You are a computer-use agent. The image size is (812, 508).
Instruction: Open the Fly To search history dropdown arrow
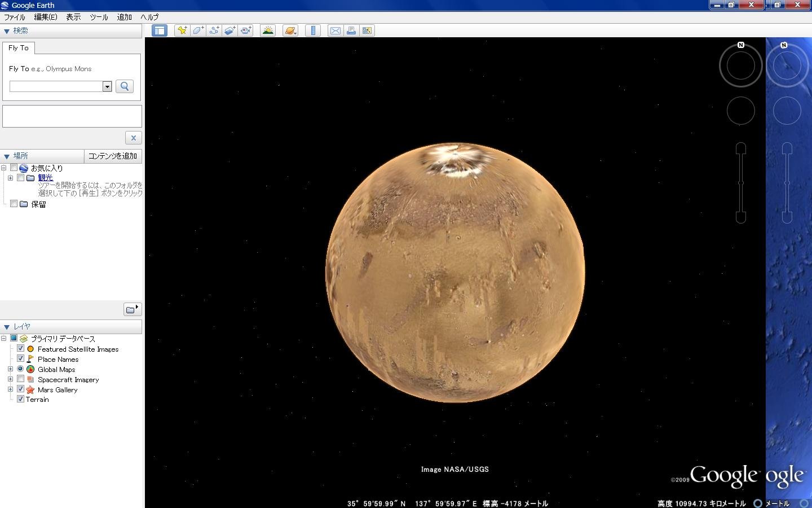(x=107, y=86)
